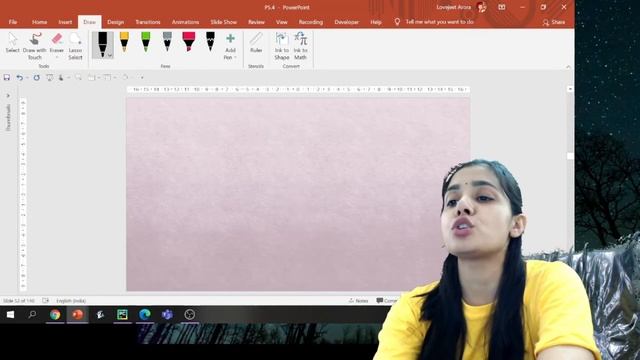Viewport: 640px width, 360px height.
Task: Choose the Select tool in Draw ribbon
Action: tap(13, 43)
